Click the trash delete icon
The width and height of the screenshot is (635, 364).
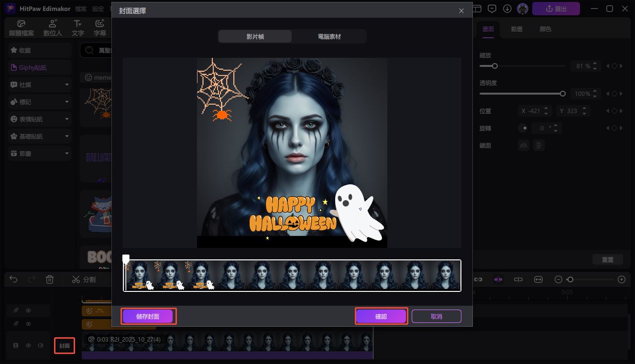[50, 279]
